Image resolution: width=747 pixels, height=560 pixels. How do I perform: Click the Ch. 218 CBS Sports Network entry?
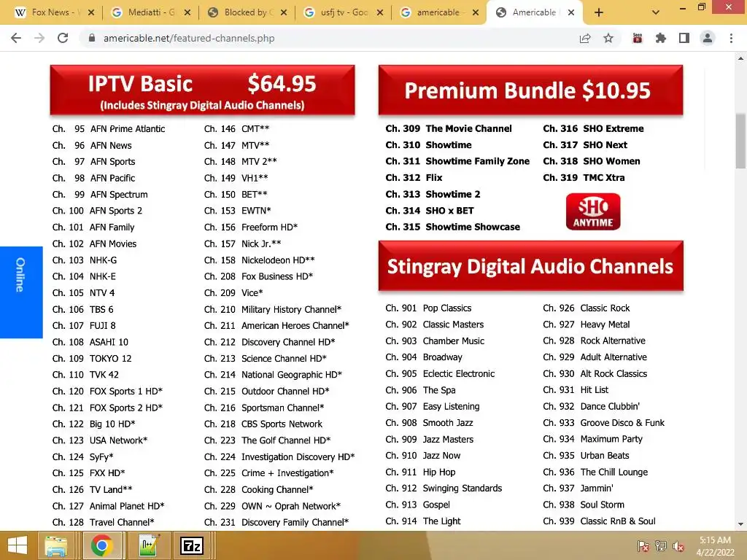coord(263,424)
